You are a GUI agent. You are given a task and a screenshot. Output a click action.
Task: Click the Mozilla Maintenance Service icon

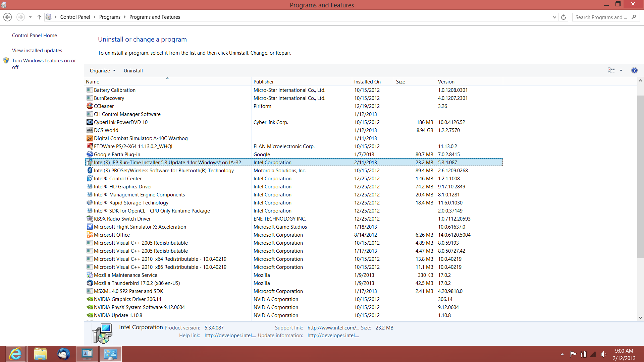pos(90,275)
